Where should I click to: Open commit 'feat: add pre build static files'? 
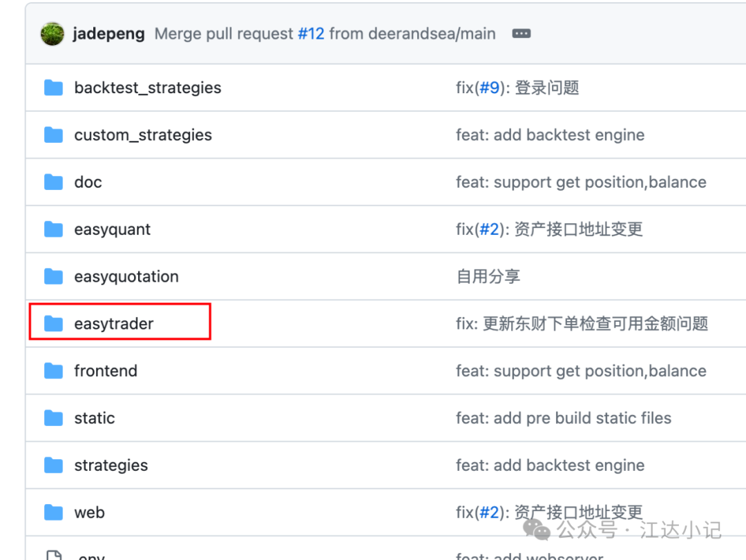point(563,418)
